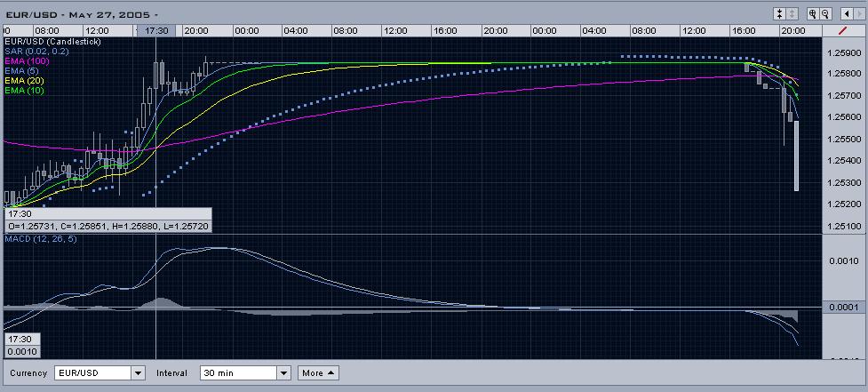Click the 1.25700 price axis label
This screenshot has width=868, height=392.
pyautogui.click(x=846, y=96)
